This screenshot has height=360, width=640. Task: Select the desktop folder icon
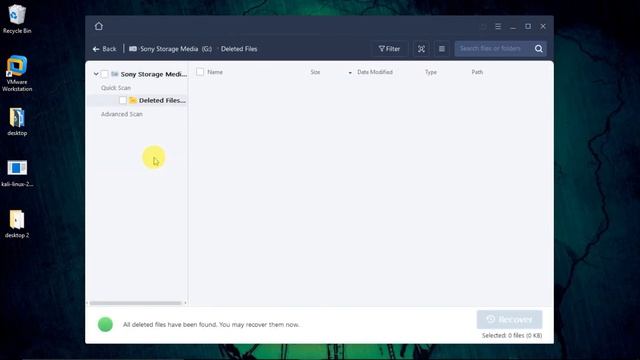pyautogui.click(x=17, y=122)
